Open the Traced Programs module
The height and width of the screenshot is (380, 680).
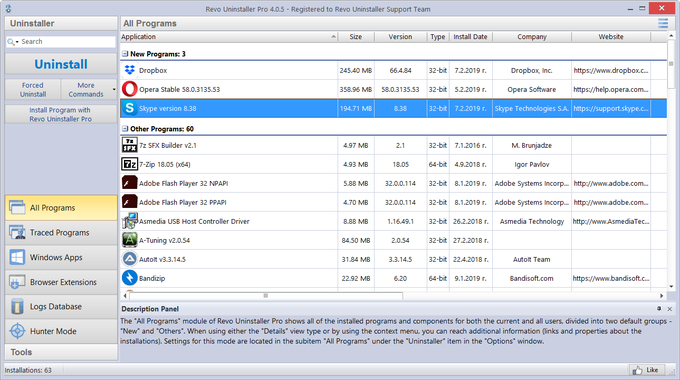click(61, 233)
